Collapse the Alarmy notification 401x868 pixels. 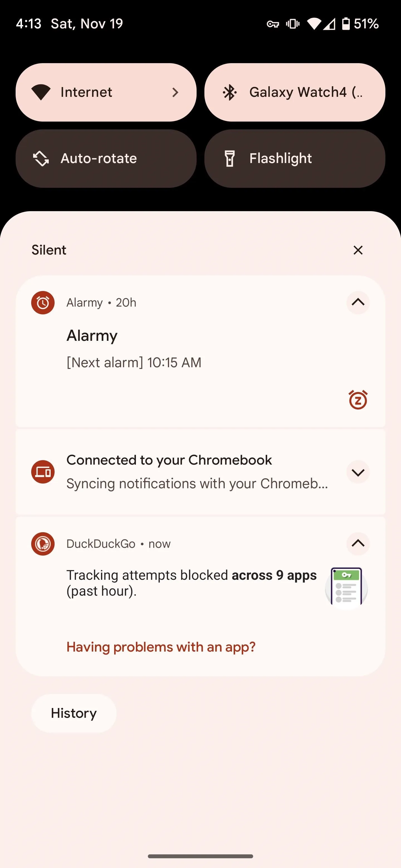coord(358,303)
